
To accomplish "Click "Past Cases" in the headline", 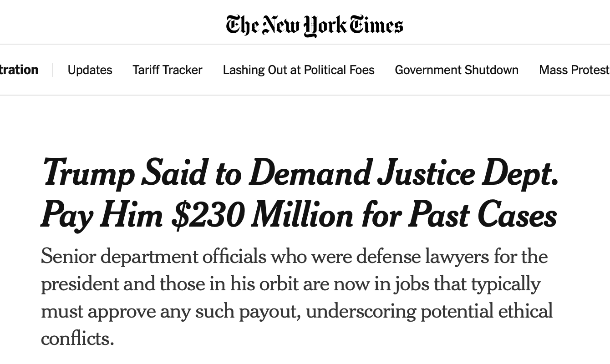I will click(482, 215).
